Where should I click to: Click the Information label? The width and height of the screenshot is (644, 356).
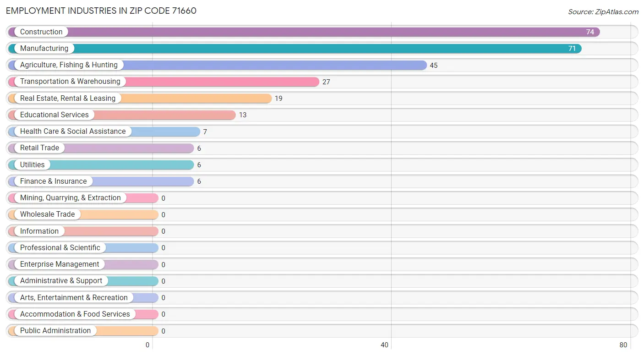pos(39,231)
